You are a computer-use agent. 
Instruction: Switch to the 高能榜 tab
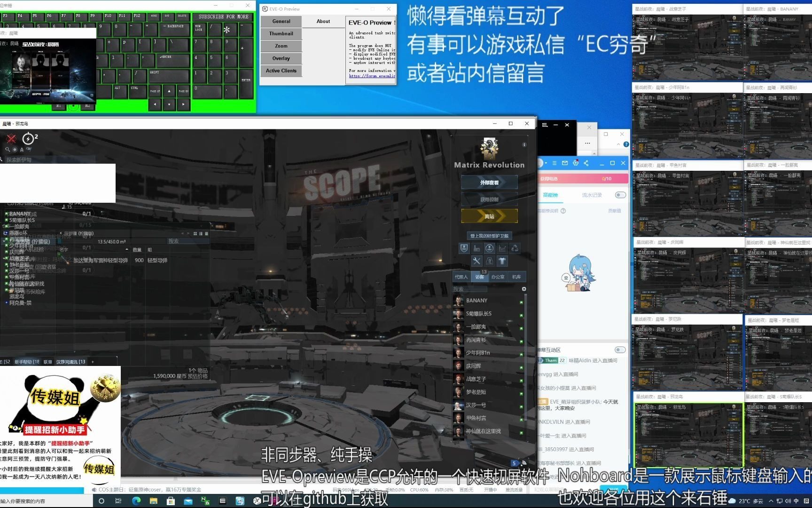pyautogui.click(x=550, y=195)
